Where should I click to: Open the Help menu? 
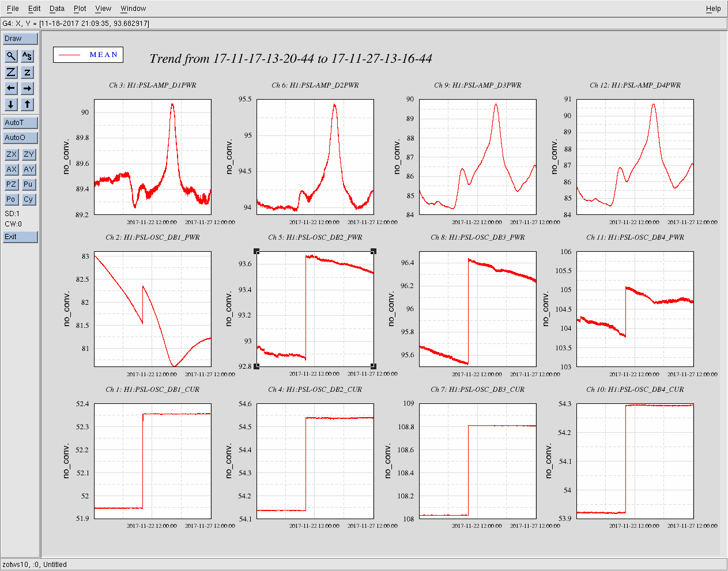[x=713, y=9]
